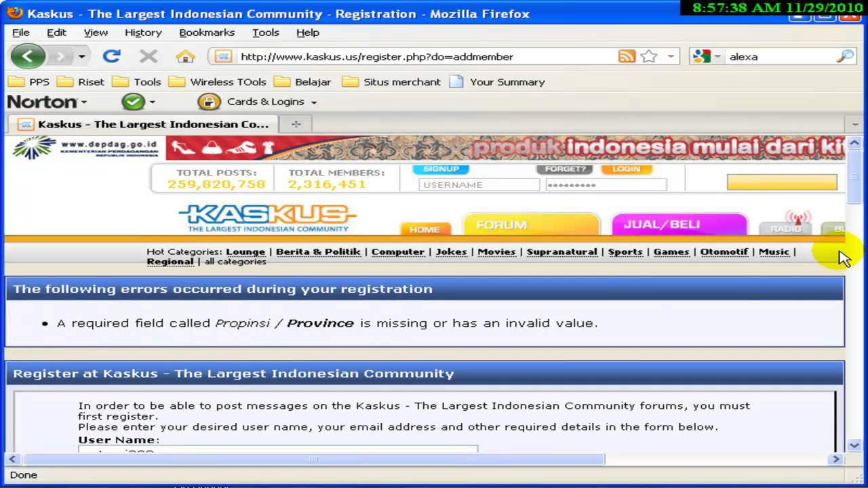Open the RADIO tab with antenna icon
The height and width of the screenshot is (488, 868).
pos(785,224)
